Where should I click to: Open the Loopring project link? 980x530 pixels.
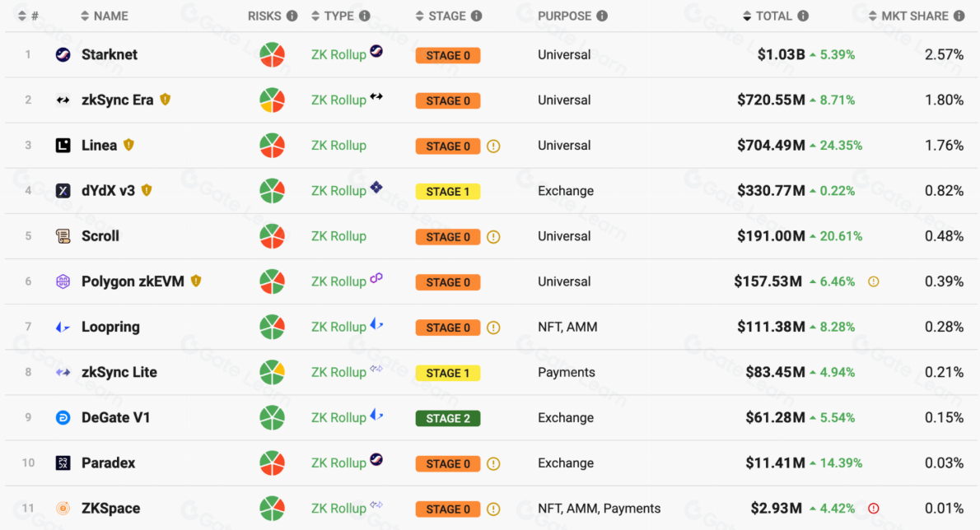tap(110, 327)
